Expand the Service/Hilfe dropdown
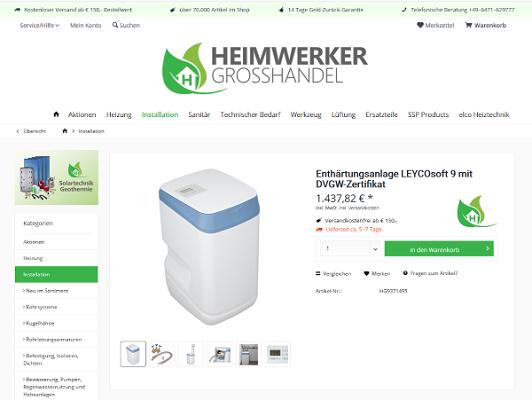532x400 pixels. [39, 25]
